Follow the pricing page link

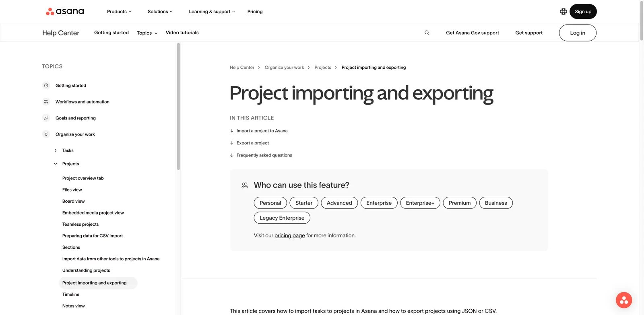click(289, 235)
